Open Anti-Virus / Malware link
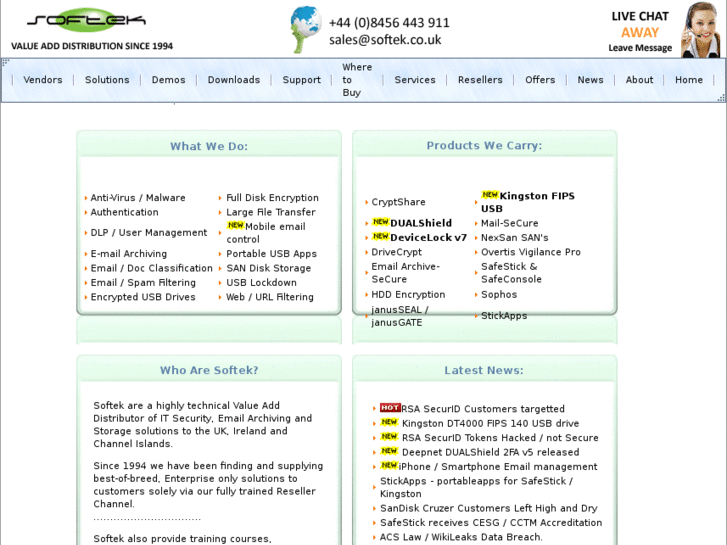 (x=138, y=198)
